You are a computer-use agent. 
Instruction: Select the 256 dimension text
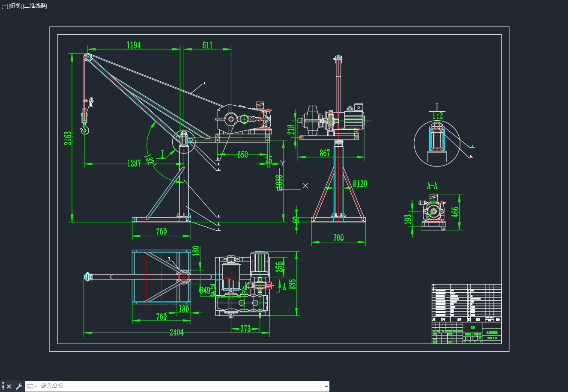point(279,267)
